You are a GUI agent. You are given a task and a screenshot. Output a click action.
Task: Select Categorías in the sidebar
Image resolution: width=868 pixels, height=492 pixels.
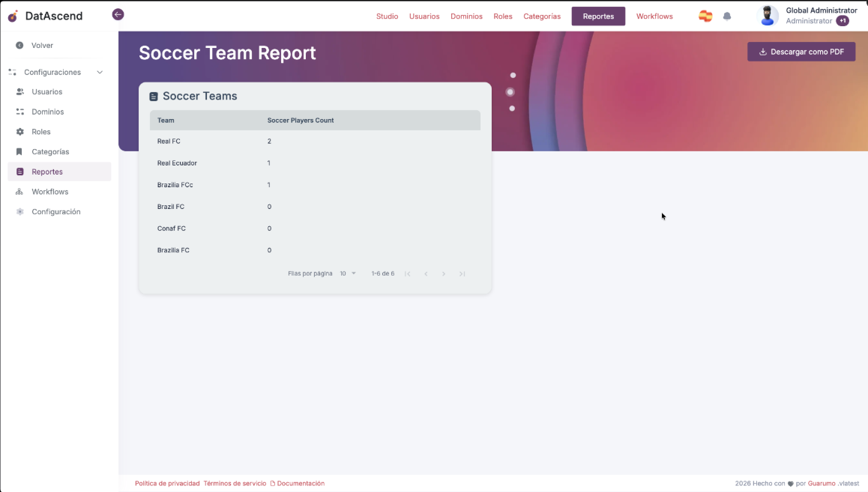coord(59,151)
